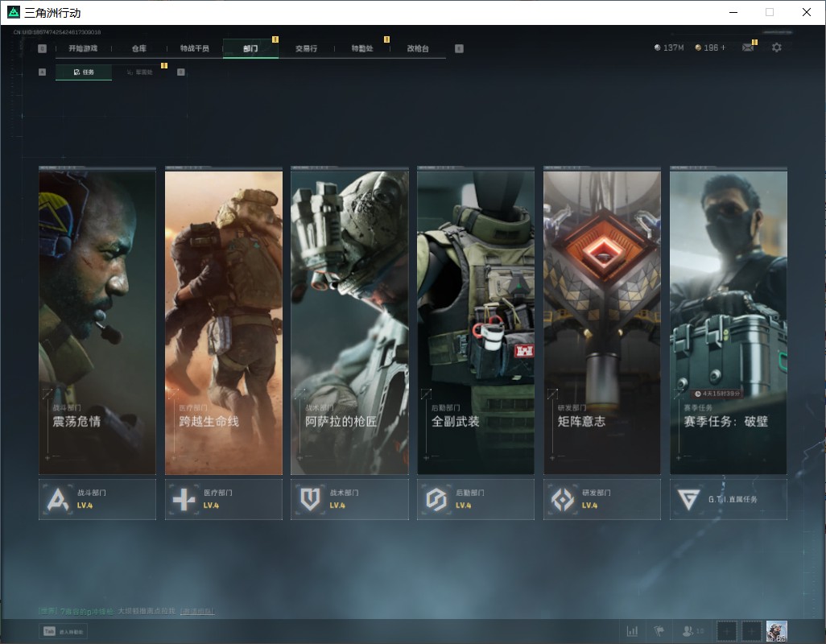The image size is (826, 644).
Task: Switch to the 改枪台 tab
Action: point(418,48)
